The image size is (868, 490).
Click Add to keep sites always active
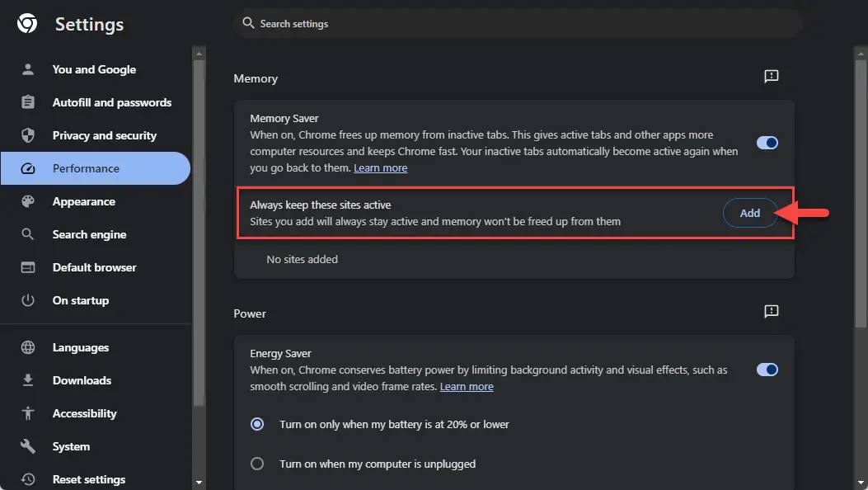749,212
